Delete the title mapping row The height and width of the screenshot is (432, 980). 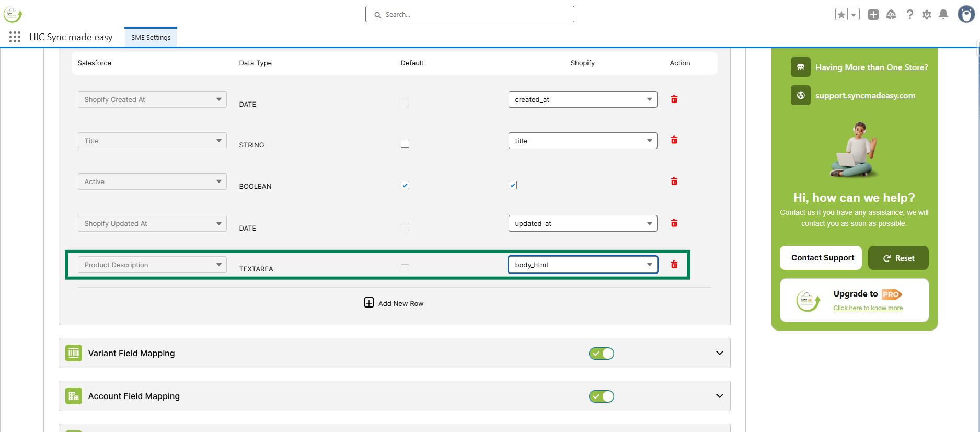(674, 140)
